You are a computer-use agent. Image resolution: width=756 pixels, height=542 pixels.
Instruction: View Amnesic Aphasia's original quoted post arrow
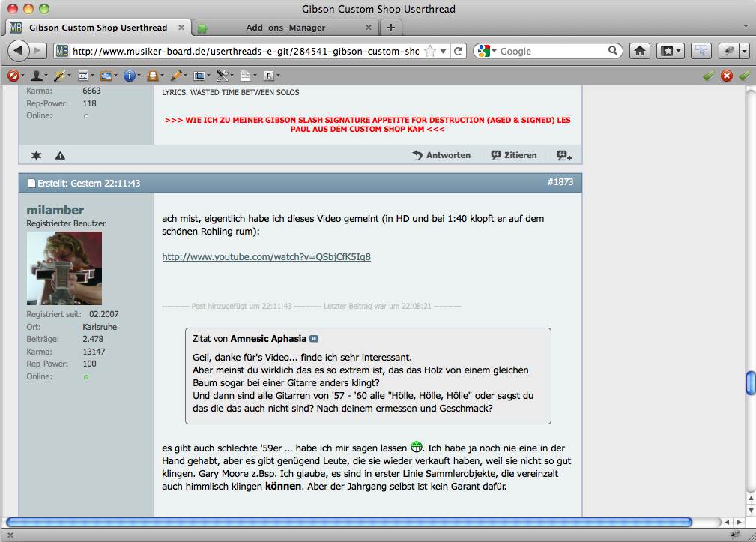[314, 339]
